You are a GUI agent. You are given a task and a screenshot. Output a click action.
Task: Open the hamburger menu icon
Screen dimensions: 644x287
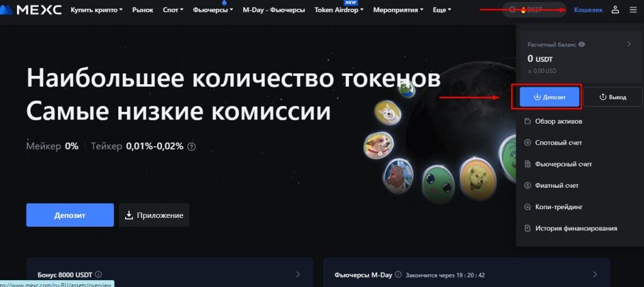(x=633, y=9)
